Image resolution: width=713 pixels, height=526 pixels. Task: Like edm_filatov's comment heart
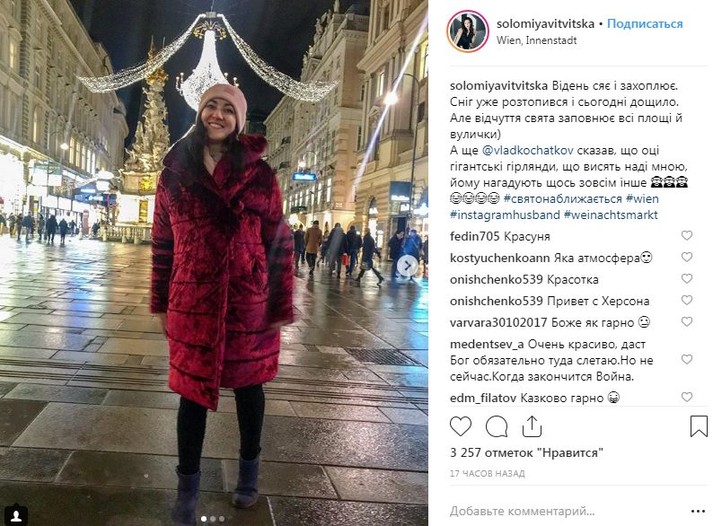point(687,397)
